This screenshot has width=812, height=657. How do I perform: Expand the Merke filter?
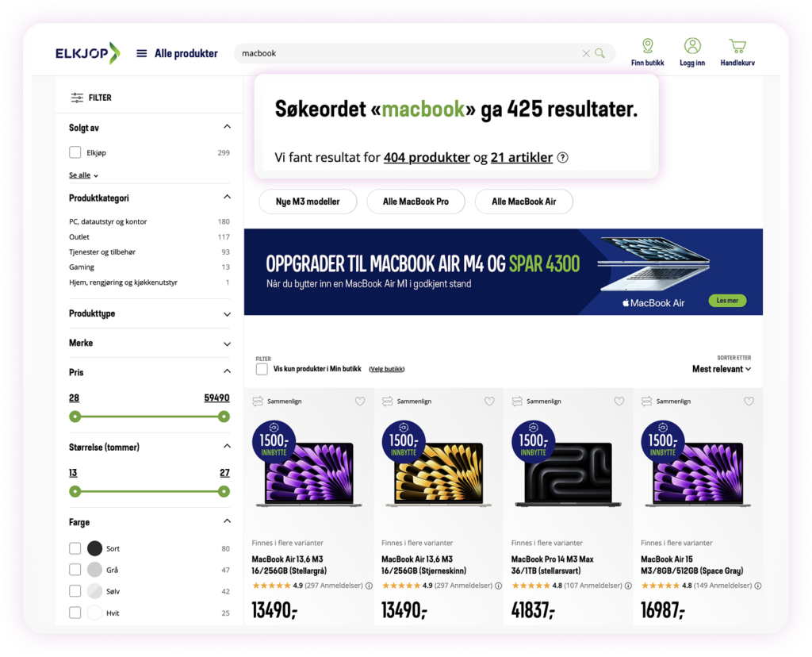227,344
